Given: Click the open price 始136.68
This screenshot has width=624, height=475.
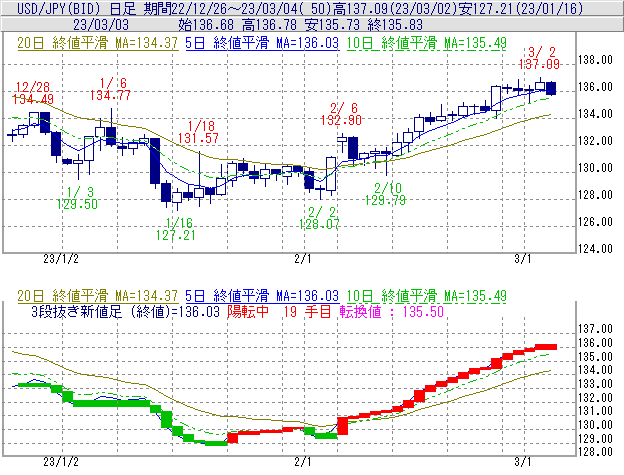Looking at the screenshot, I should tap(206, 25).
